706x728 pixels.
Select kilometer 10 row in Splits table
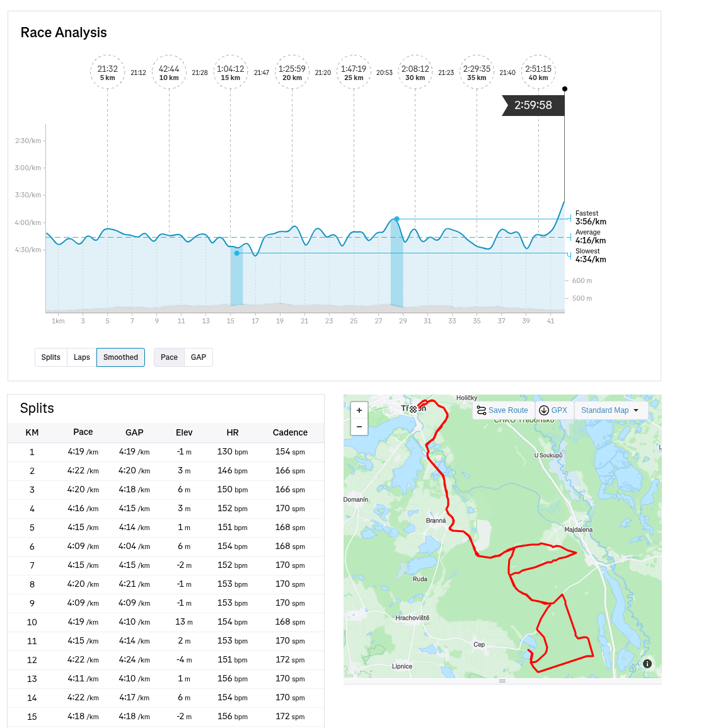pos(166,622)
